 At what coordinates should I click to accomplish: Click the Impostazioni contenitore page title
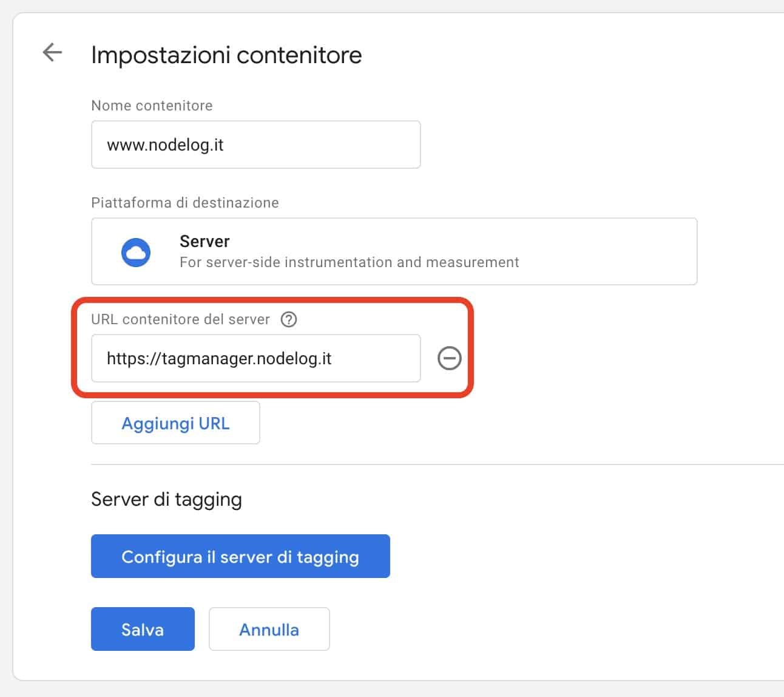[226, 55]
